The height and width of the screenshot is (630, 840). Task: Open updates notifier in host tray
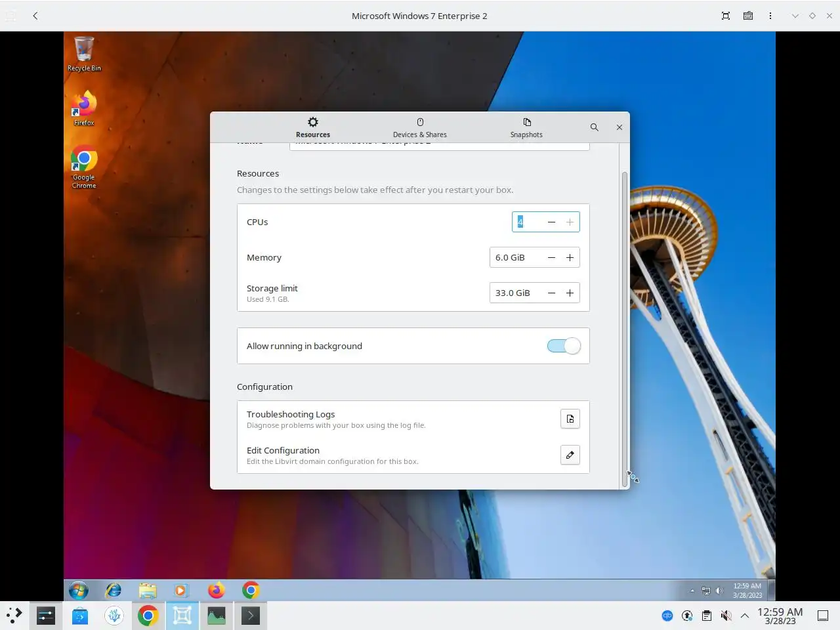pyautogui.click(x=687, y=616)
